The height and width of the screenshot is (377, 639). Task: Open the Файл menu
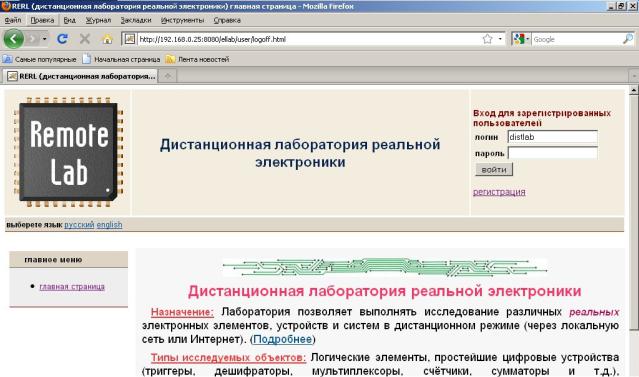pyautogui.click(x=13, y=20)
